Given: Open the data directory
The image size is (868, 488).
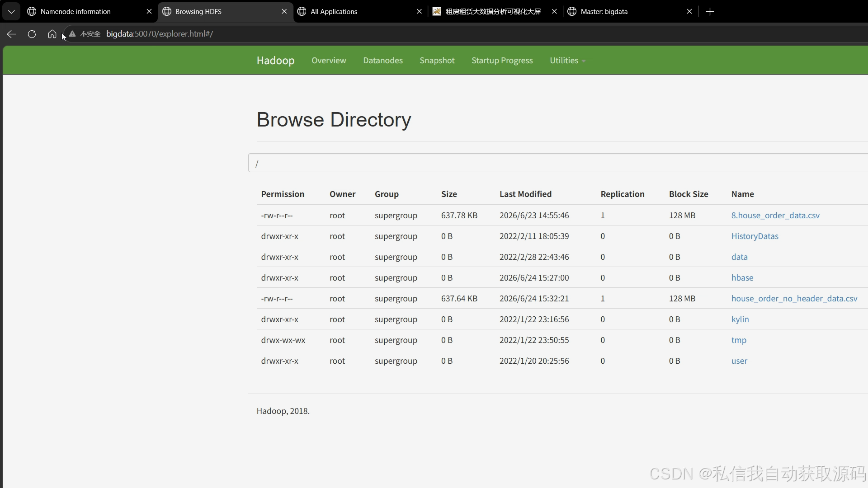Looking at the screenshot, I should coord(740,257).
